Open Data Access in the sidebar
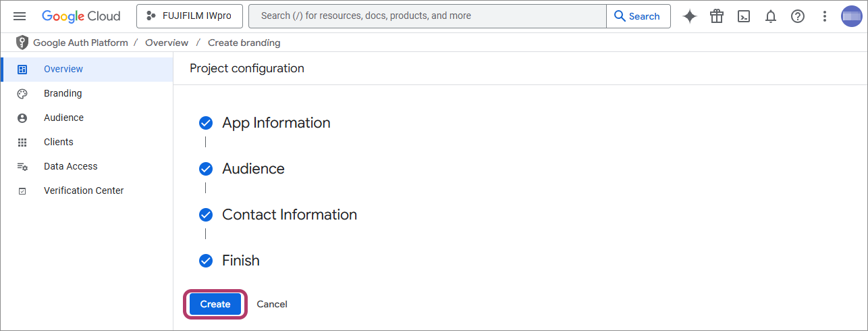Viewport: 868px width, 331px height. coord(70,166)
